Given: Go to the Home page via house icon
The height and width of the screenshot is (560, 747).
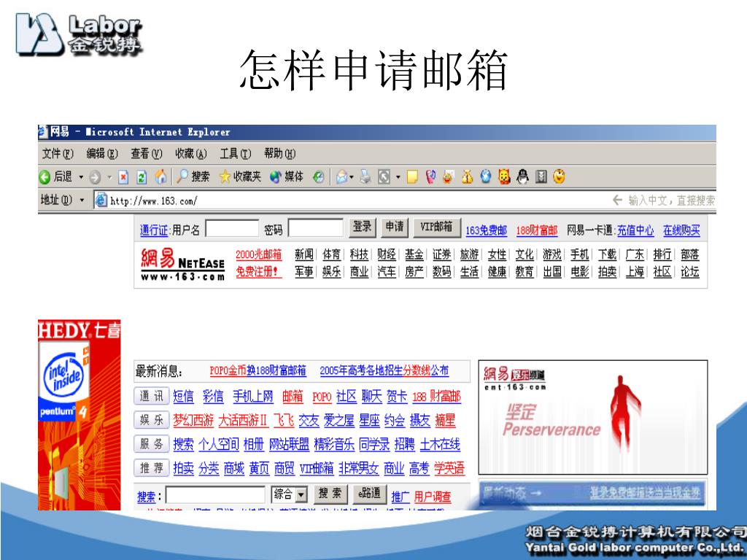Looking at the screenshot, I should 161,176.
